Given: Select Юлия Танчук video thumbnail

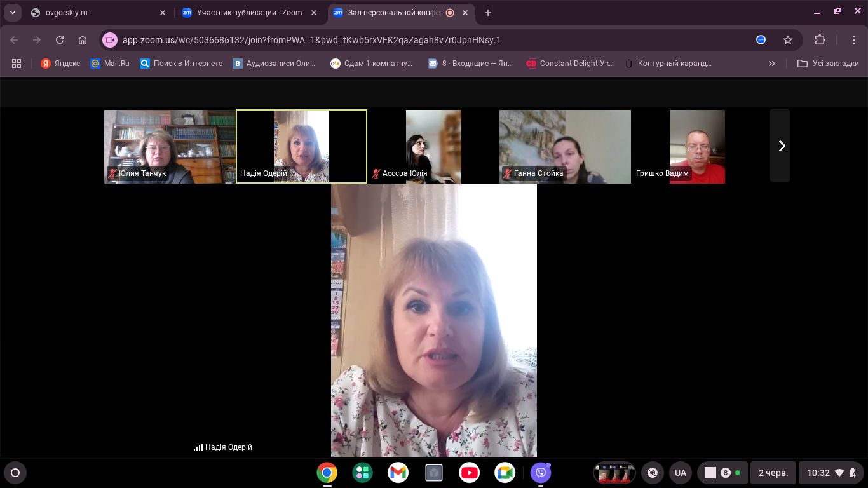Looking at the screenshot, I should pyautogui.click(x=170, y=147).
